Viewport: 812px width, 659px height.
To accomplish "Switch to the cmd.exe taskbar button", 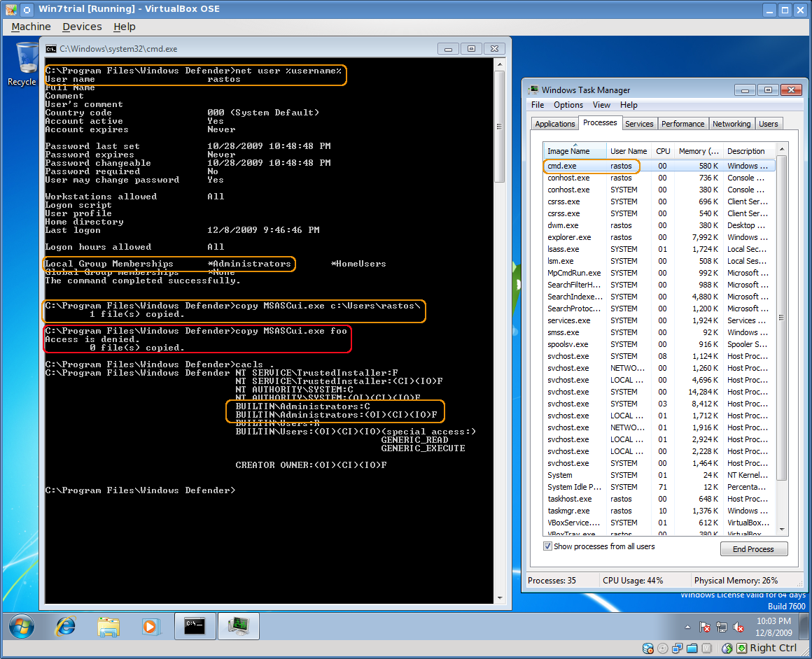I will 195,626.
